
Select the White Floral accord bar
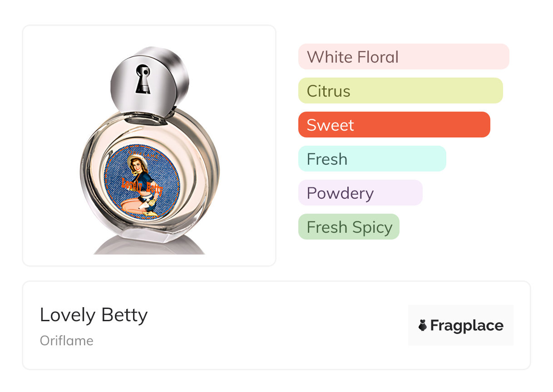pos(403,57)
